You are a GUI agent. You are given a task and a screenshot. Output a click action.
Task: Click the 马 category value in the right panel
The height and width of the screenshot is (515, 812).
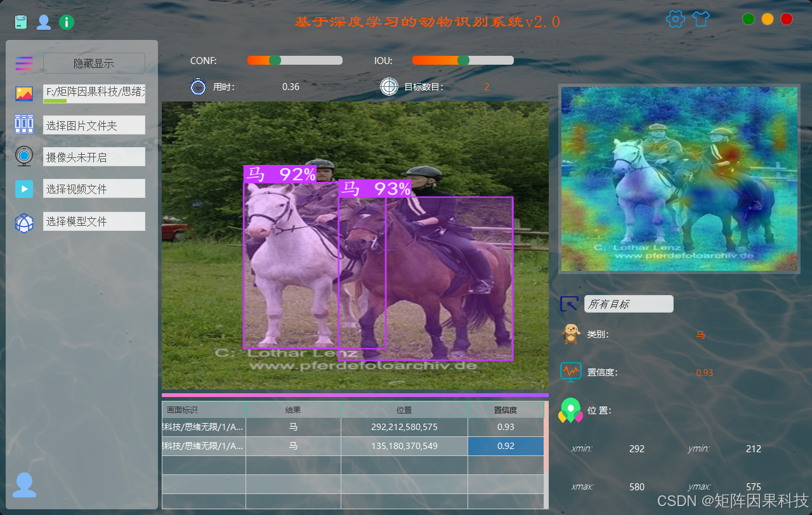click(x=700, y=334)
